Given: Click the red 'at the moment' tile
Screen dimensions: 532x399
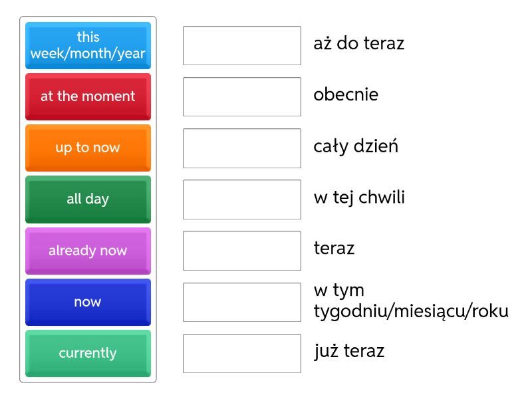Looking at the screenshot, I should (x=88, y=96).
